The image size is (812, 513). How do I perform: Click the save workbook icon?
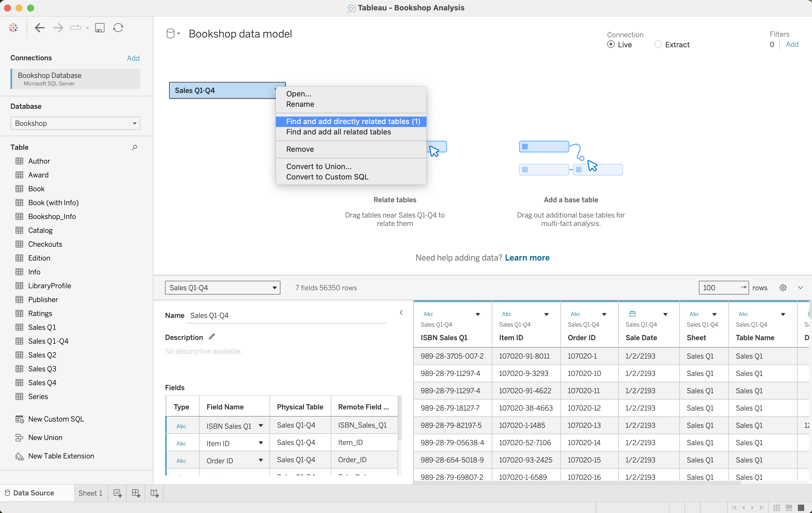click(100, 28)
